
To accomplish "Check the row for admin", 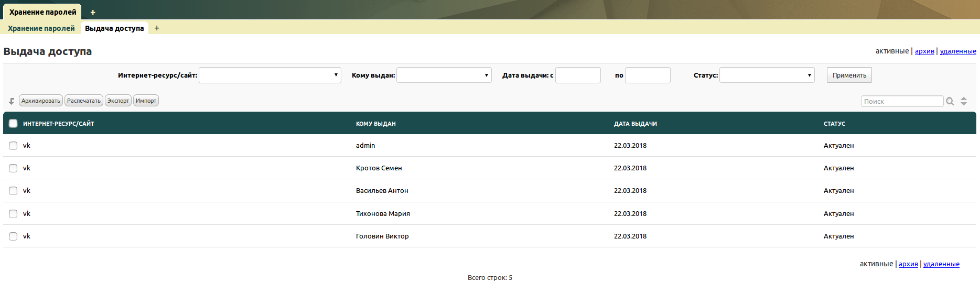I will (x=13, y=146).
